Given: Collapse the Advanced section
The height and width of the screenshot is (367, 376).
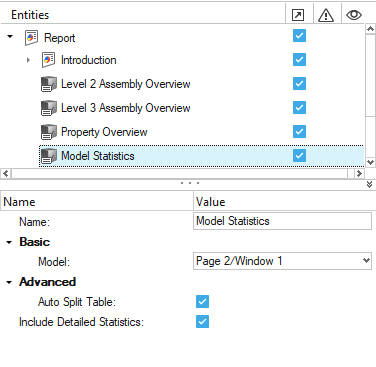Looking at the screenshot, I should tap(9, 283).
